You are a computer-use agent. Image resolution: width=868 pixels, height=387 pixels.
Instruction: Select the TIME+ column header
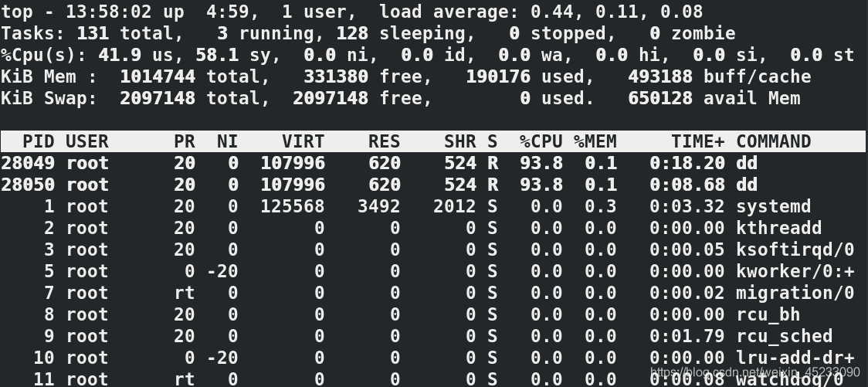(x=697, y=141)
